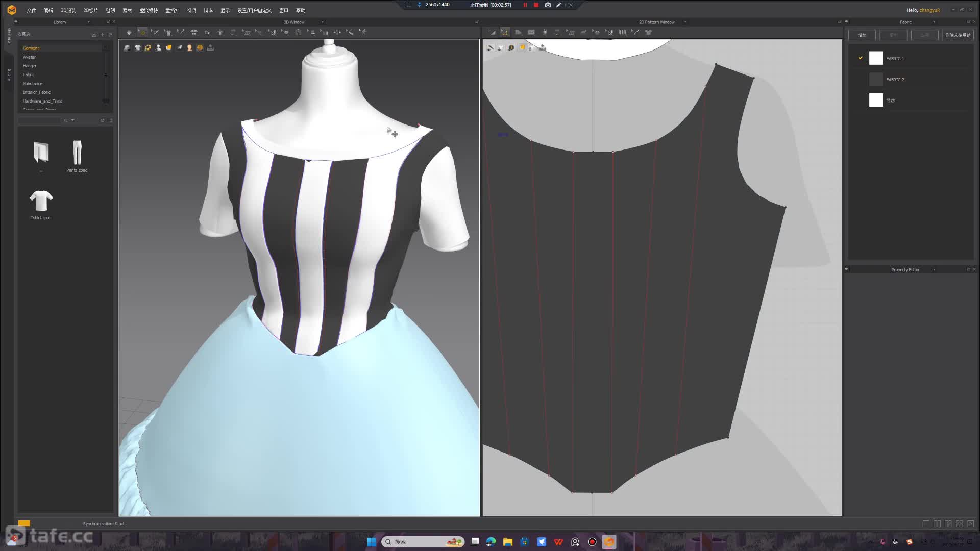
Task: Open the 2D Pattern Window title dropdown arrow
Action: pos(685,22)
